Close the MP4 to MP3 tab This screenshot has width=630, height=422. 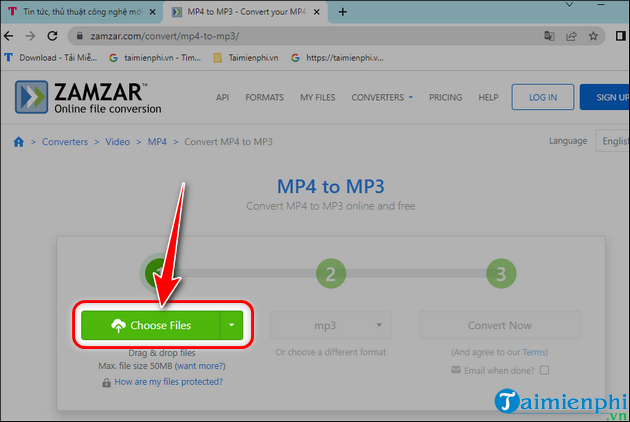[317, 12]
